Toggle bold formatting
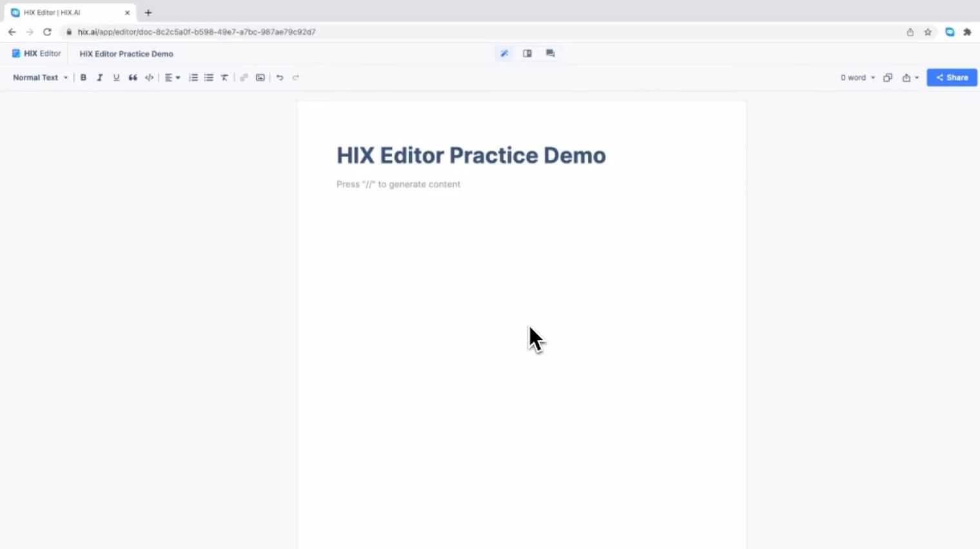Viewport: 980px width, 549px height. tap(83, 77)
